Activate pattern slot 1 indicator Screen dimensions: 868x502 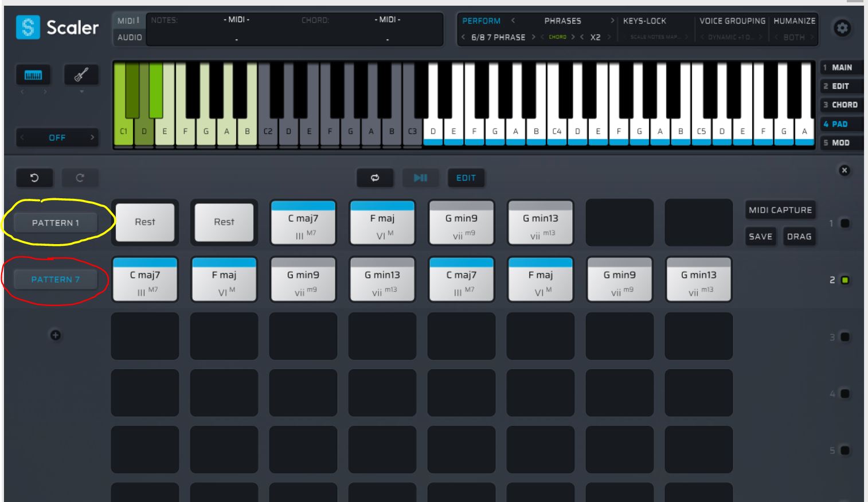point(845,223)
